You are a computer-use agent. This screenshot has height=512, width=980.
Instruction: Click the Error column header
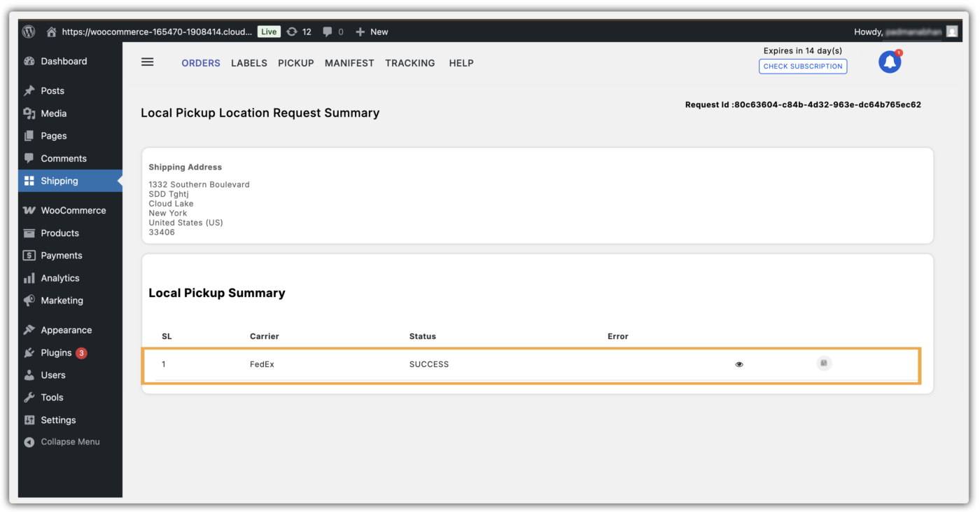click(x=618, y=336)
